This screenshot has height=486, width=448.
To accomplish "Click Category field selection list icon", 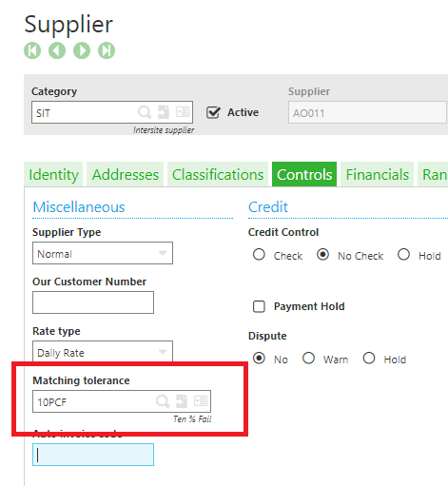I will point(183,112).
